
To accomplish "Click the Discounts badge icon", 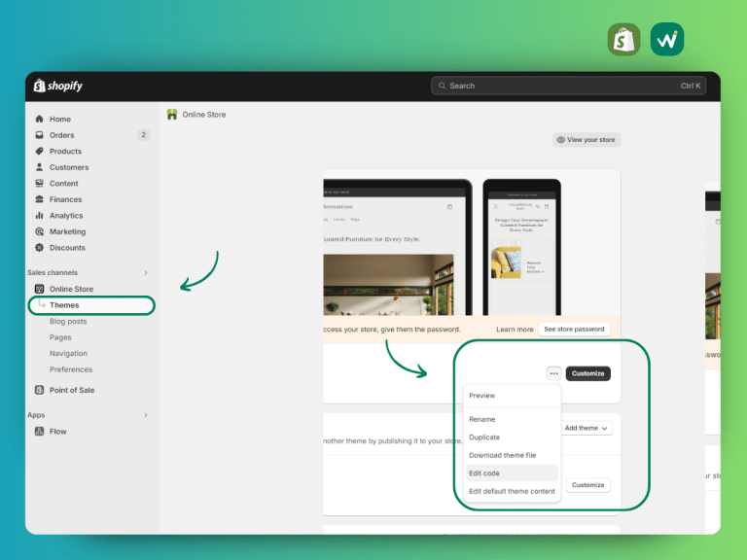I will coord(40,248).
